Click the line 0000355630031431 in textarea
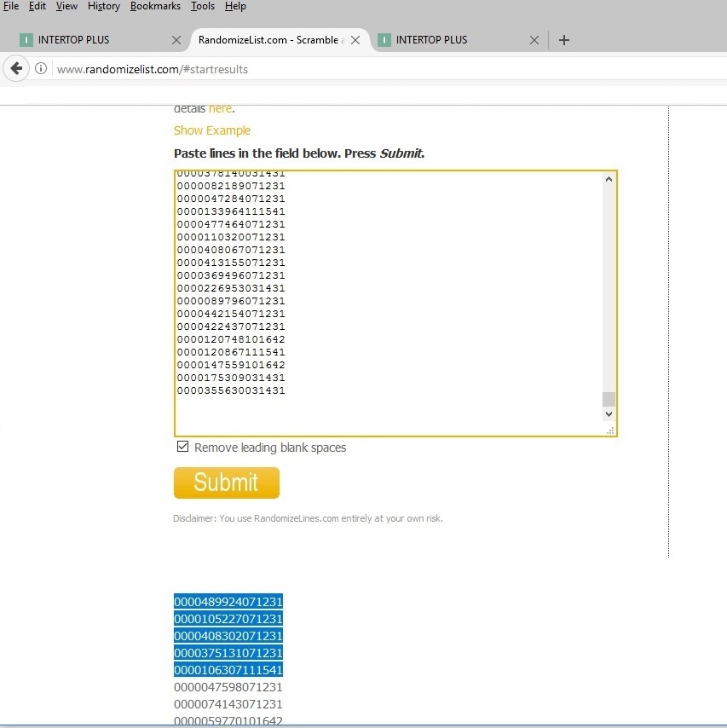 231,390
